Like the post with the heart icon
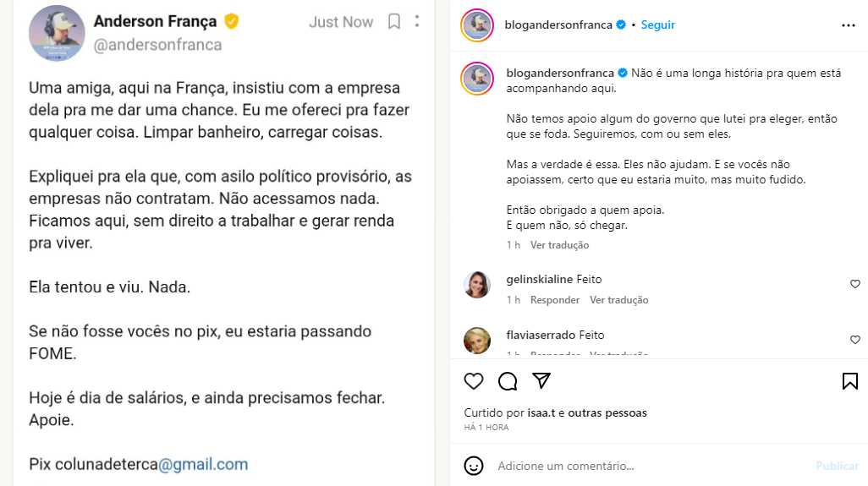Viewport: 868px width, 486px height. click(x=474, y=381)
